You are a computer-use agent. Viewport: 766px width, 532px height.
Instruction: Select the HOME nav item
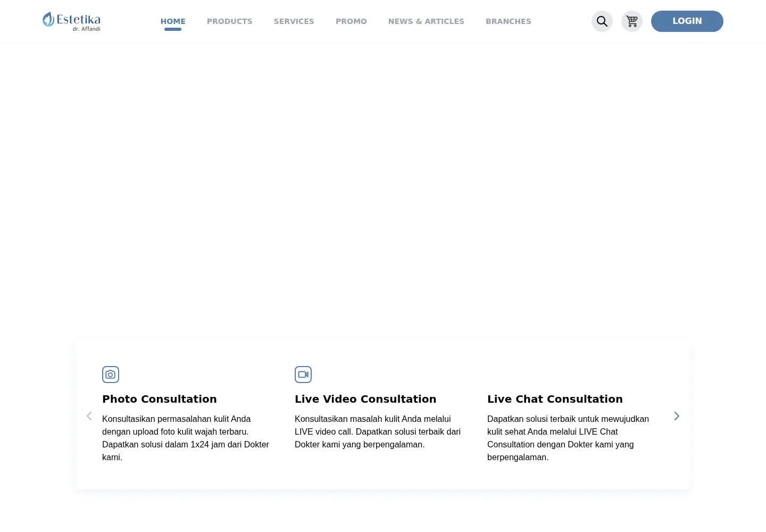[173, 21]
